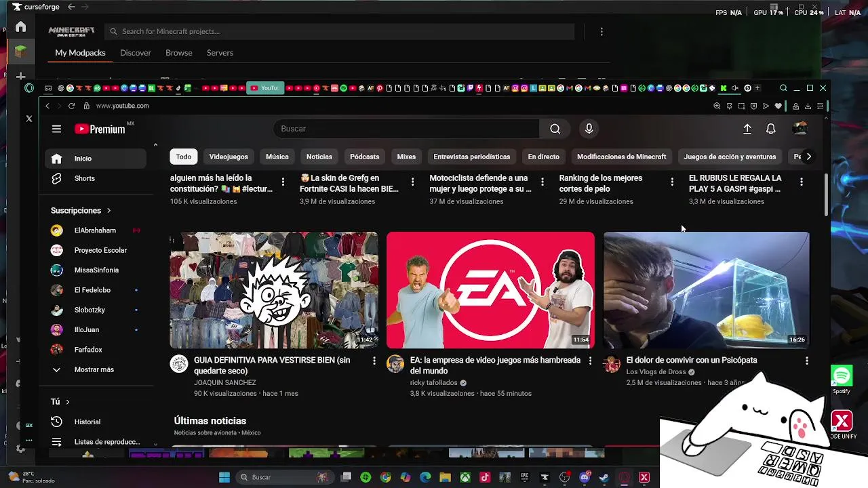Open Los Vlogs de Dross channel link
This screenshot has width=868, height=488.
[x=656, y=372]
